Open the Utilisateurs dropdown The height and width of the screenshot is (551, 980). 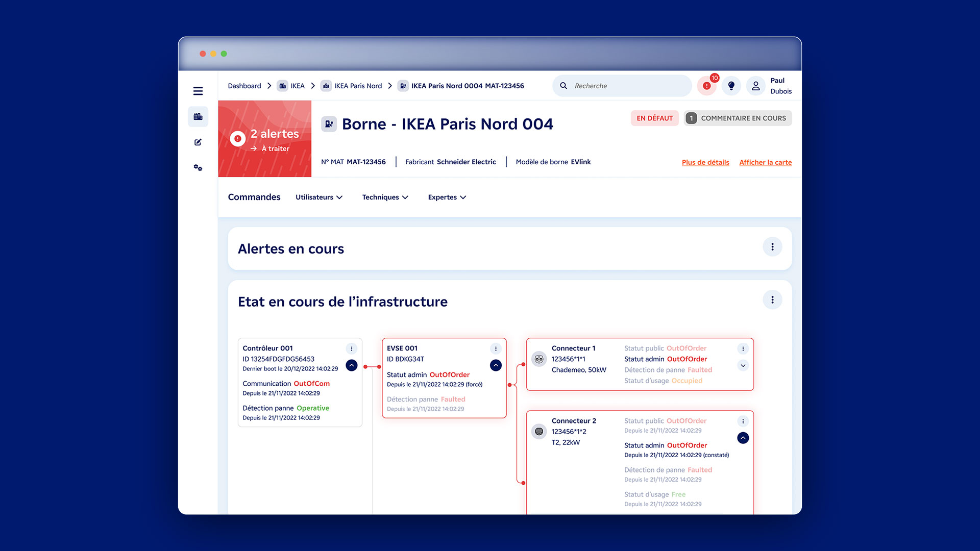(319, 197)
